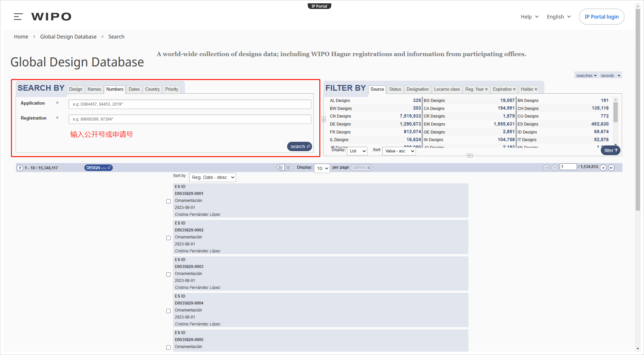The image size is (644, 355).
Task: Remove the Expiration filter tab
Action: 514,89
